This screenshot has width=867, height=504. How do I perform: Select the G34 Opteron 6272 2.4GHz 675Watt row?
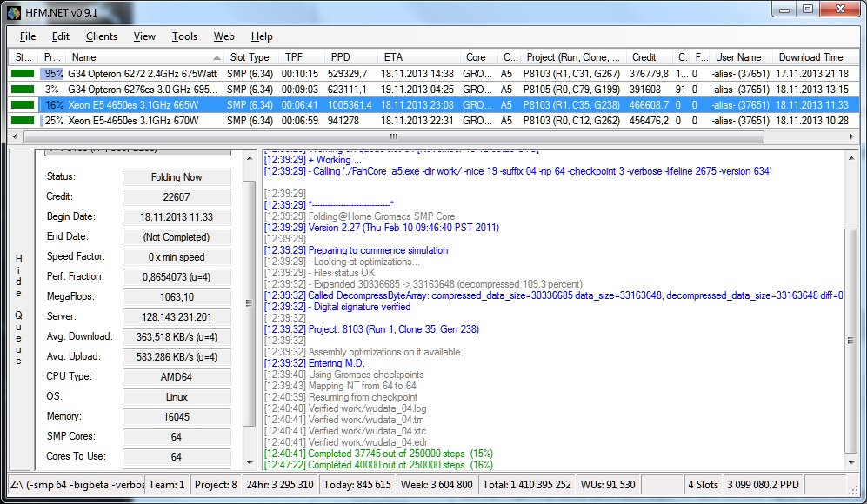pos(433,74)
